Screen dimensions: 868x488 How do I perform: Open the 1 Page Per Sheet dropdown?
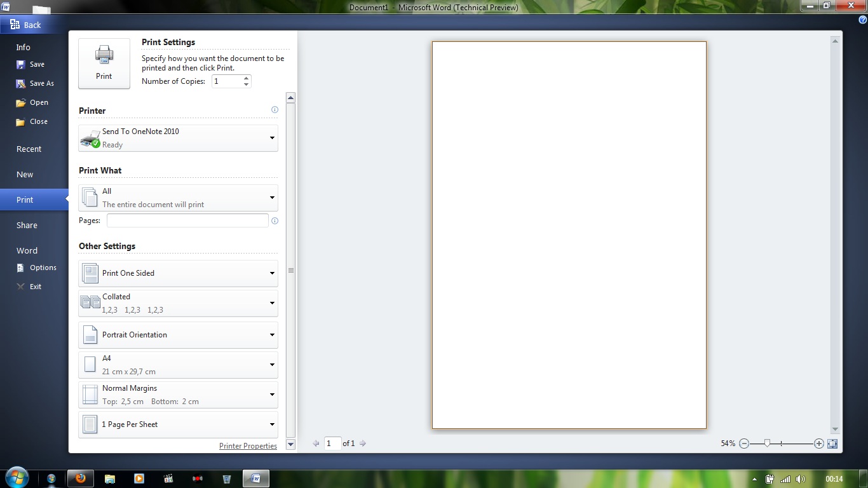point(178,424)
